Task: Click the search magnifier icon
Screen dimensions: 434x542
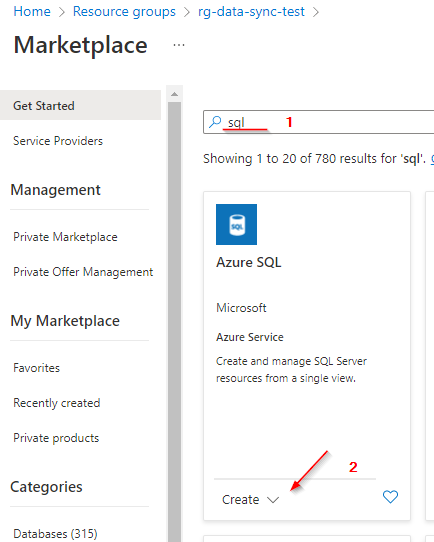Action: (215, 122)
